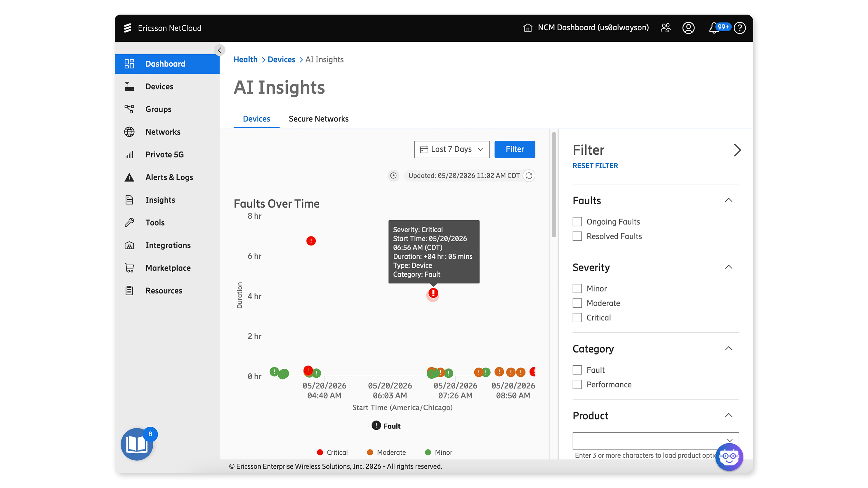Viewport: 868px width, 488px height.
Task: Click the vertical scrollbar of chart pane
Action: pyautogui.click(x=554, y=184)
